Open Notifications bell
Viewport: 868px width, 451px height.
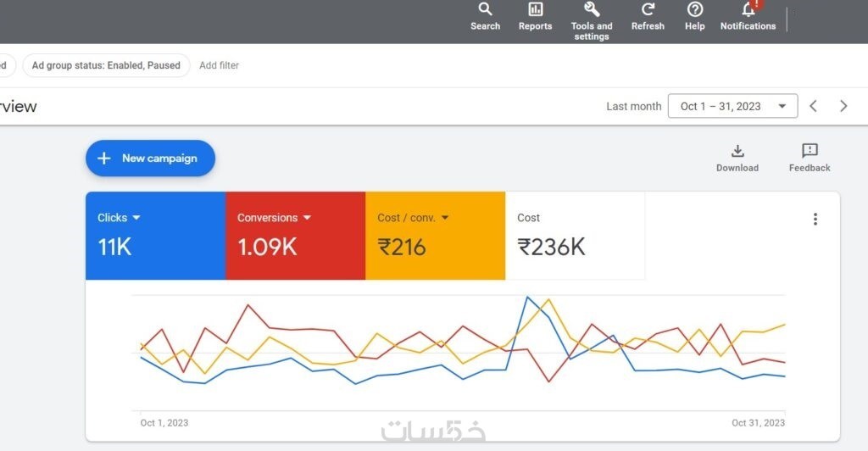(748, 17)
